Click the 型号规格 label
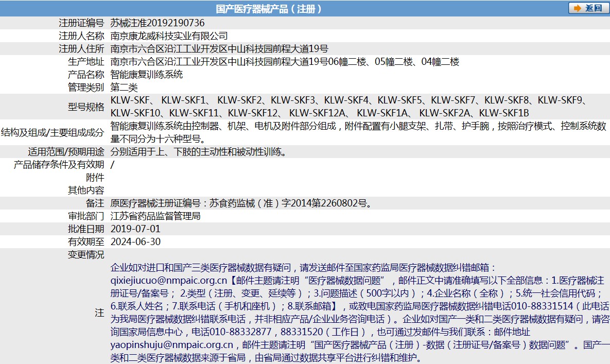 [86, 107]
